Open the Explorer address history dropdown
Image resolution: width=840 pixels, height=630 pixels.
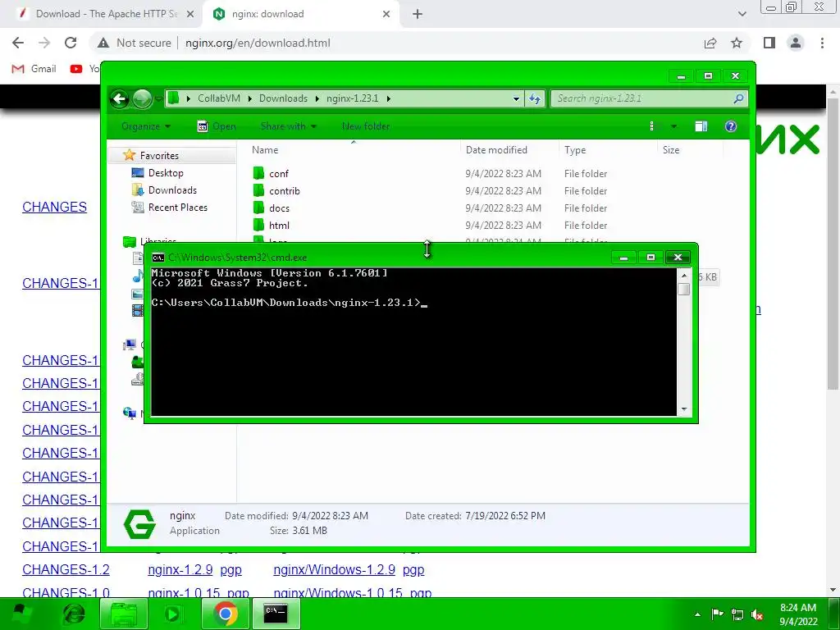tap(516, 98)
